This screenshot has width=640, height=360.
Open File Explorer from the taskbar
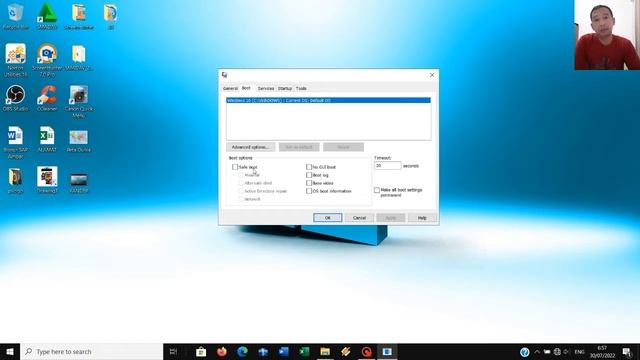(x=325, y=351)
